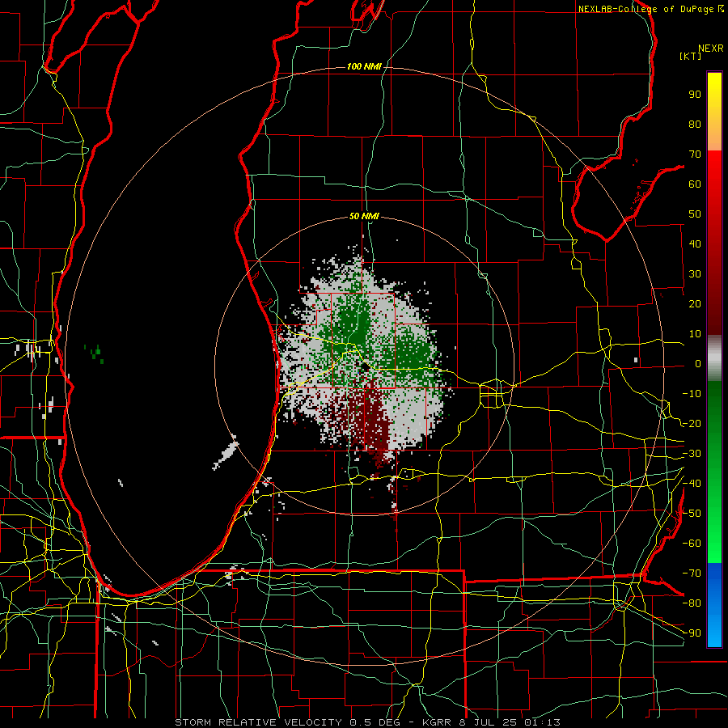The image size is (728, 728).
Task: Click the -80 value on the velocity scale
Action: coord(692,603)
